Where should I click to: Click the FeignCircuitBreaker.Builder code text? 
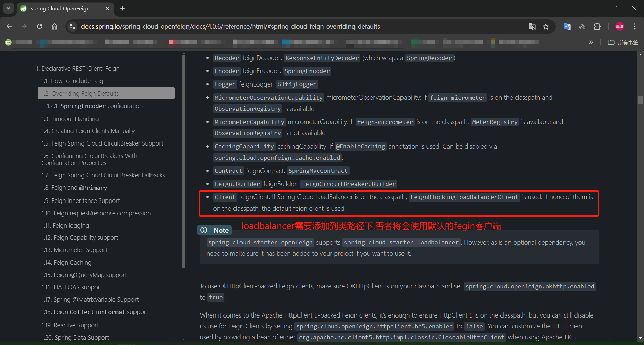349,184
